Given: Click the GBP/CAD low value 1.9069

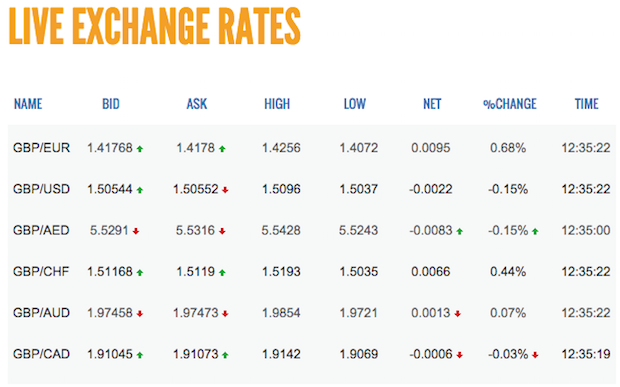Looking at the screenshot, I should (x=359, y=354).
